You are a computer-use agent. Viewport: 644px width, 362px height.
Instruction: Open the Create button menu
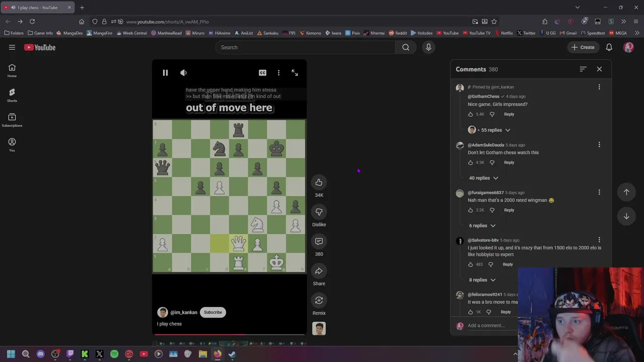[583, 47]
